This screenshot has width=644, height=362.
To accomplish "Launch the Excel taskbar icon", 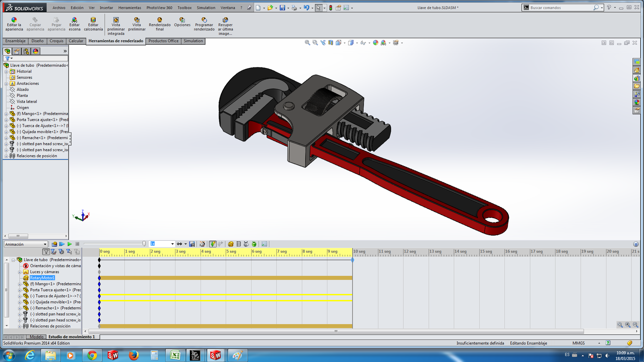I will pos(175,355).
